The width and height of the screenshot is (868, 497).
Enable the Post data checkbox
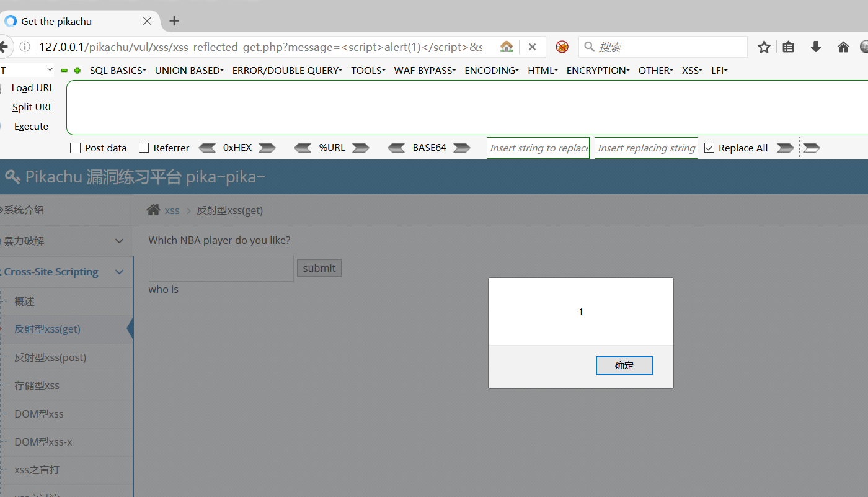pyautogui.click(x=76, y=148)
